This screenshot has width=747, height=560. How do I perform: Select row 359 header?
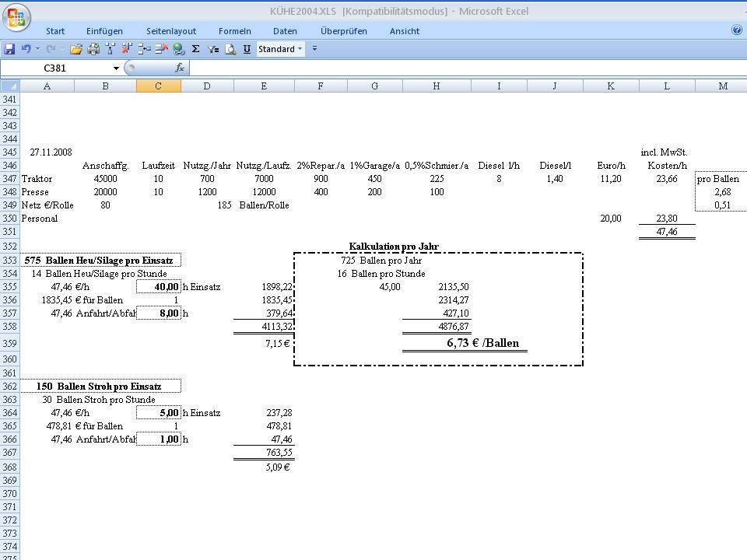(9, 343)
